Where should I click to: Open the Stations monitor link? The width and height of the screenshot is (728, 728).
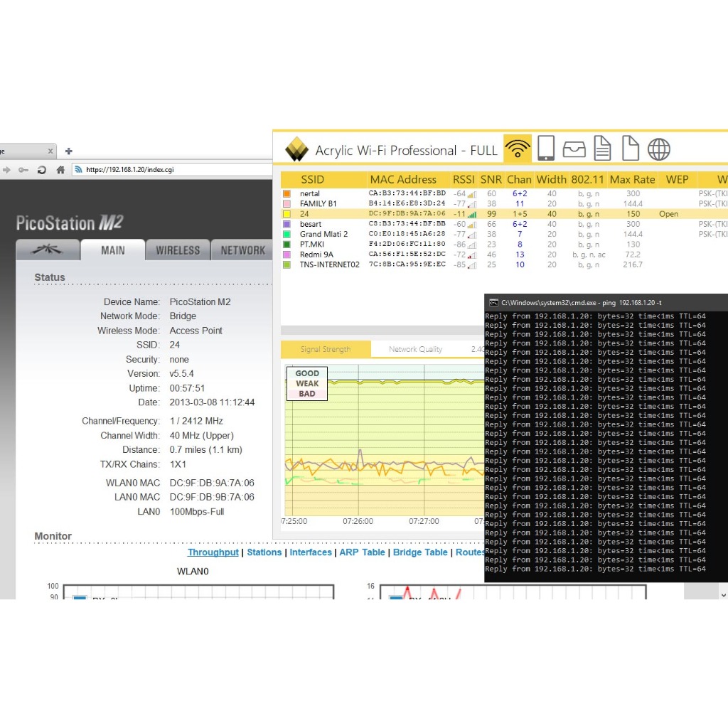264,552
